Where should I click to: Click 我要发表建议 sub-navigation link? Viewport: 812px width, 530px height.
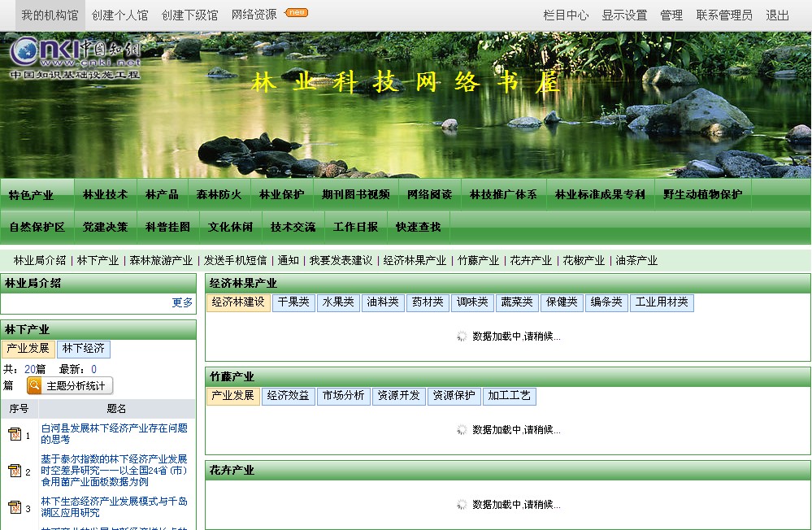(x=341, y=260)
